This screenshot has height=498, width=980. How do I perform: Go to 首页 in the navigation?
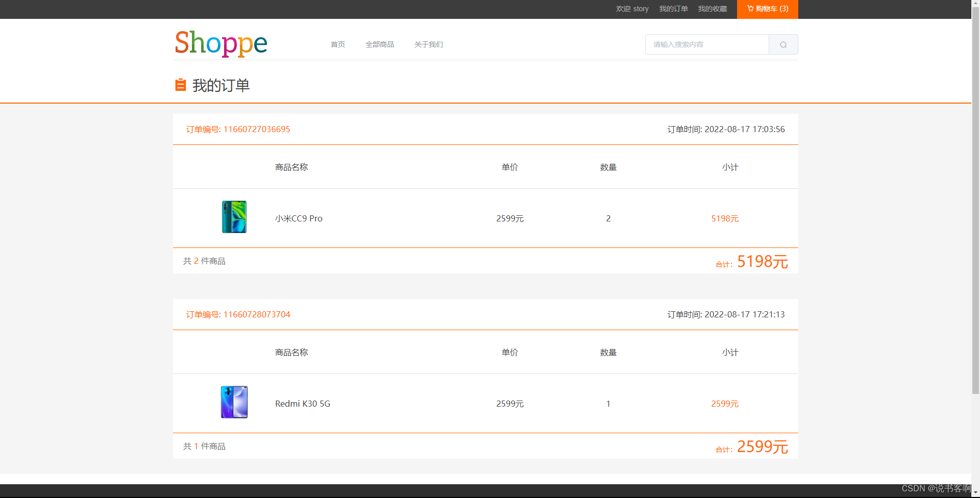point(338,44)
